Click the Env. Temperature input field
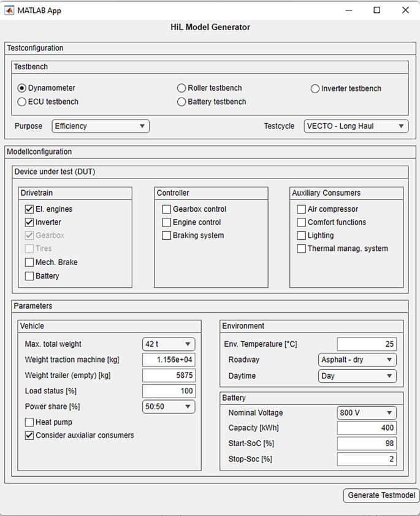The image size is (420, 516). click(367, 344)
